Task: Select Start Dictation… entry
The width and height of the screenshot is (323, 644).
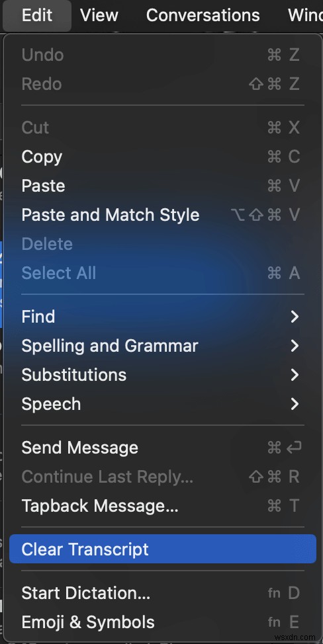Action: [163, 592]
